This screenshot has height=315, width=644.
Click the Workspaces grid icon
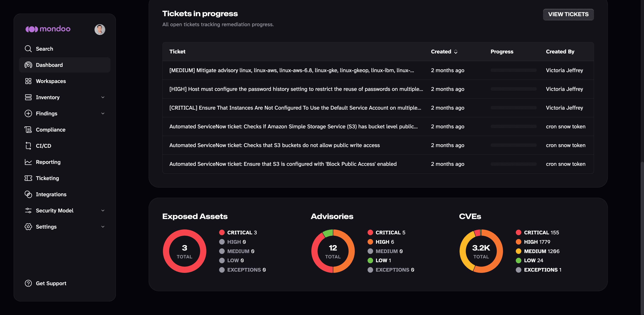[28, 81]
